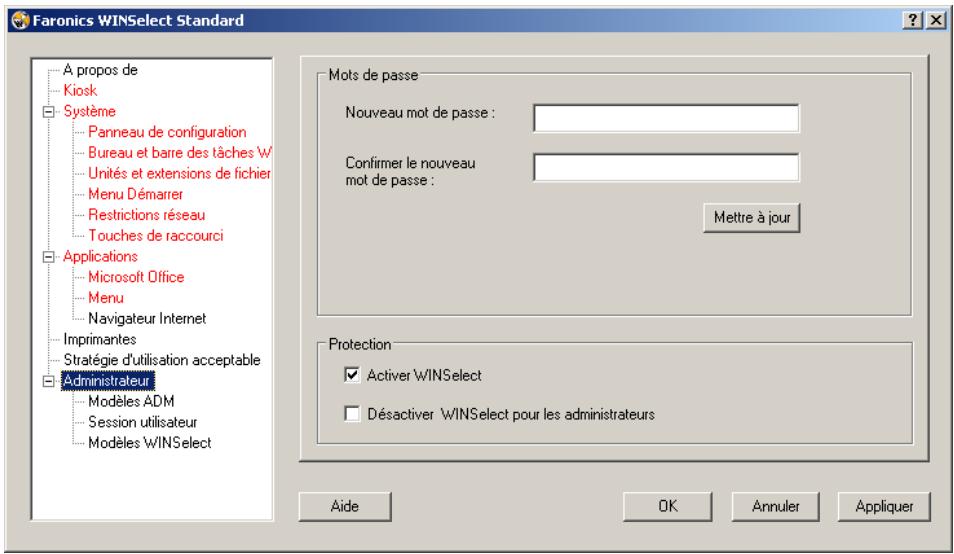Image resolution: width=954 pixels, height=554 pixels.
Task: Confirm with the OK button
Action: pos(667,506)
